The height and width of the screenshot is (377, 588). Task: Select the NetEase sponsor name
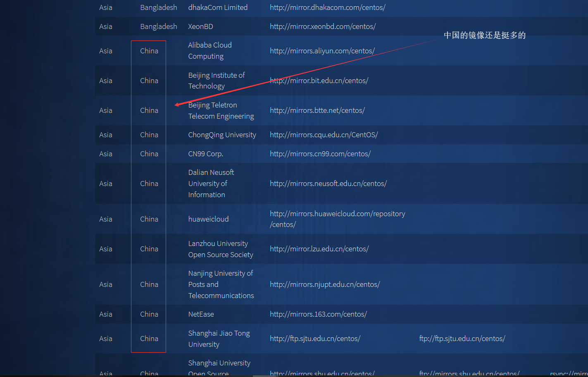pyautogui.click(x=201, y=314)
